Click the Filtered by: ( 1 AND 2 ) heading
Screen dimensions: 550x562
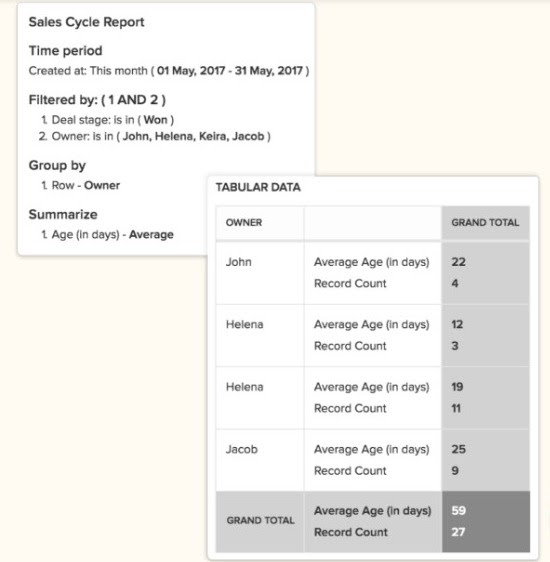pos(97,100)
